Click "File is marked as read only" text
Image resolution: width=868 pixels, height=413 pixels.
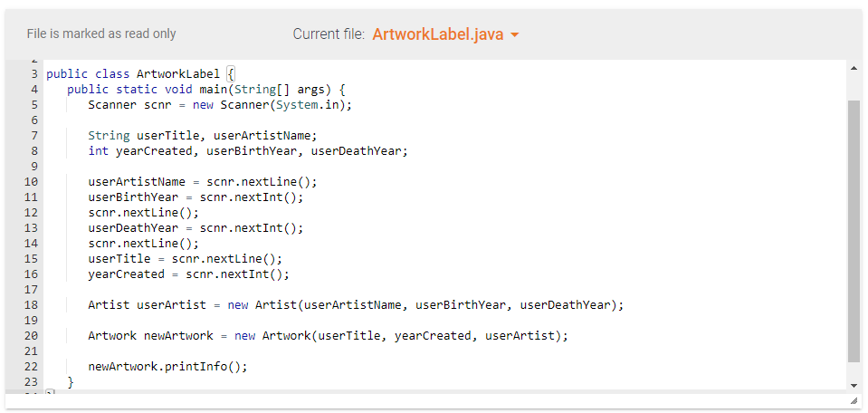(x=101, y=34)
